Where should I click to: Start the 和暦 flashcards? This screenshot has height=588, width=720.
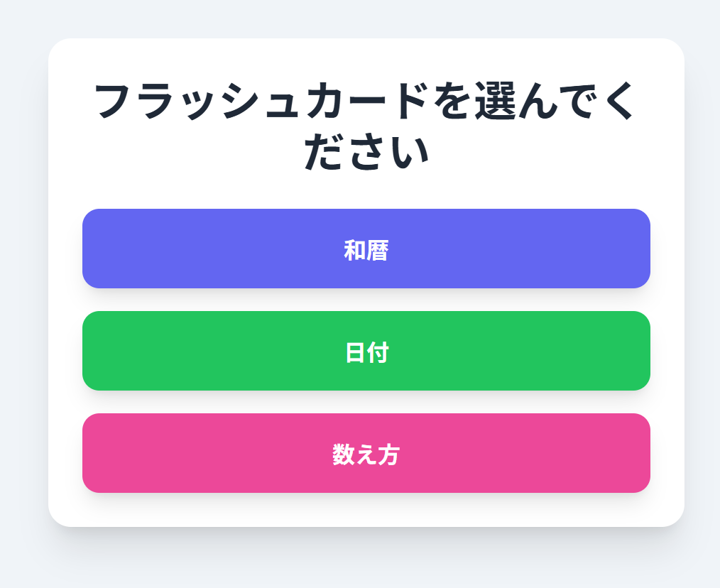click(x=366, y=249)
